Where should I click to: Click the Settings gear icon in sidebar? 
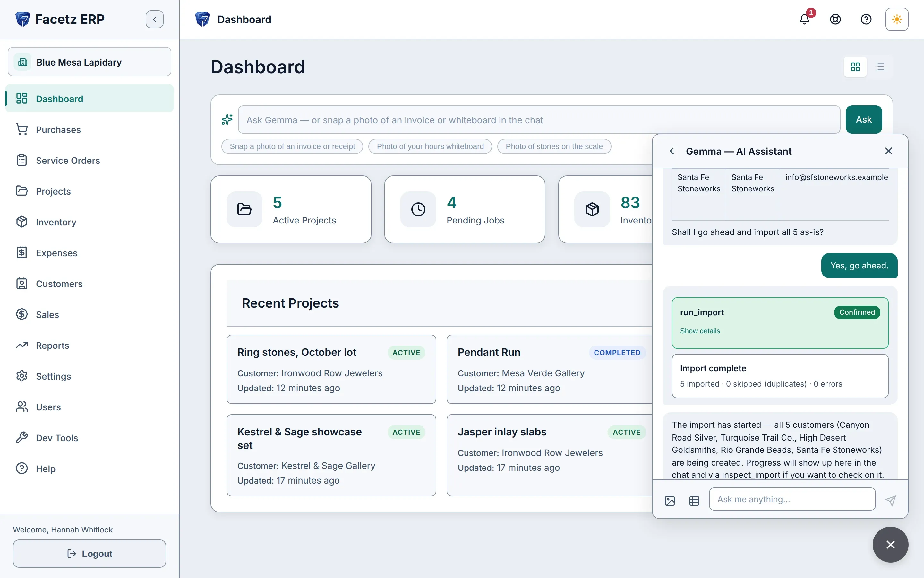coord(22,376)
